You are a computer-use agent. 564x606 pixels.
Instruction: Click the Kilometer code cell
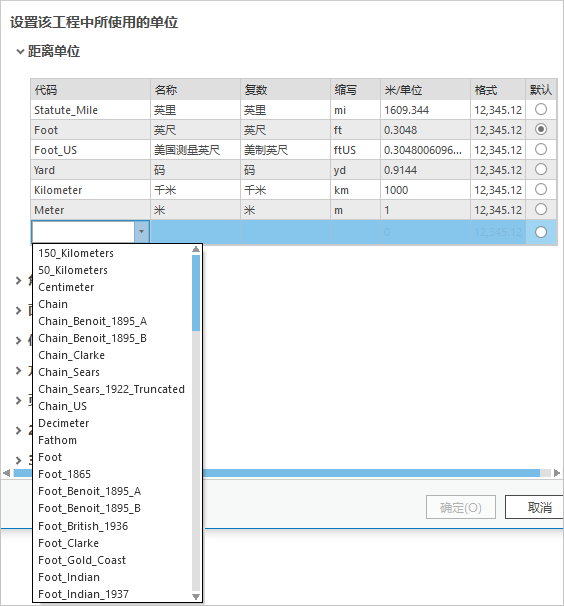(90, 190)
